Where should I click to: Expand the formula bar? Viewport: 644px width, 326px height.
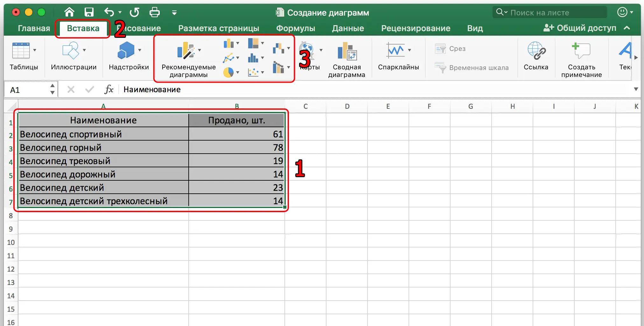pos(636,89)
